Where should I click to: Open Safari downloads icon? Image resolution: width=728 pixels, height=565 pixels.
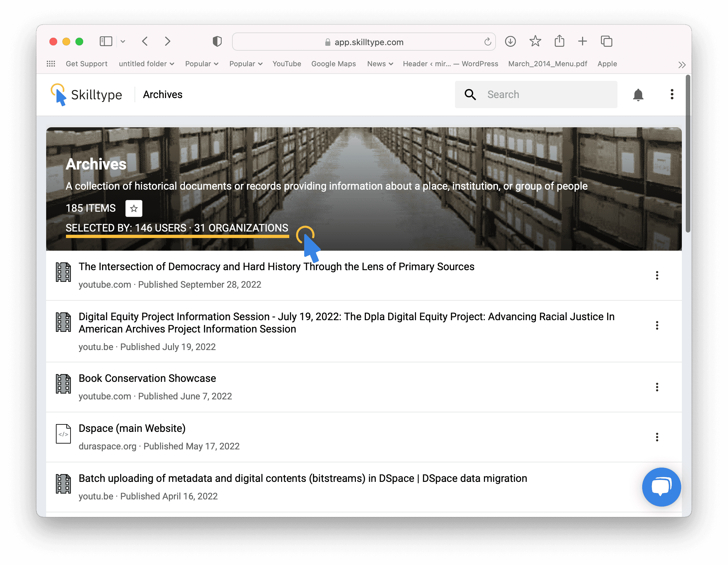[510, 42]
